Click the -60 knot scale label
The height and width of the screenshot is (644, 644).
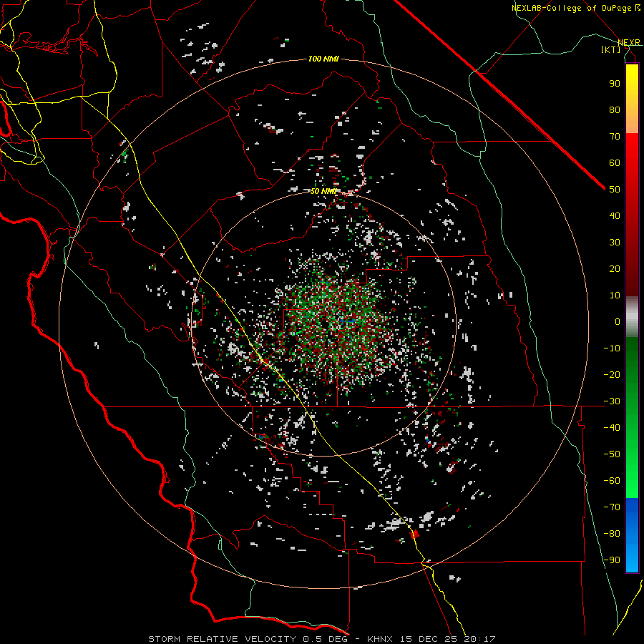[612, 481]
